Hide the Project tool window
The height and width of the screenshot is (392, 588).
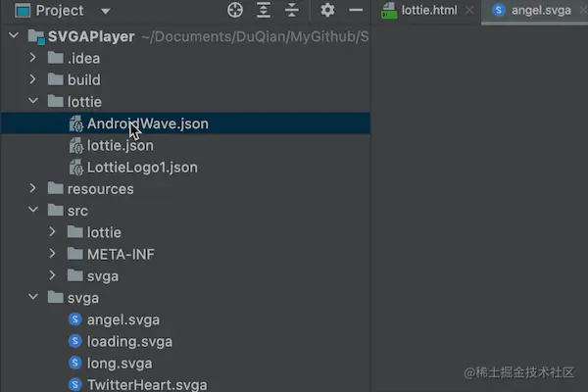[x=355, y=11]
